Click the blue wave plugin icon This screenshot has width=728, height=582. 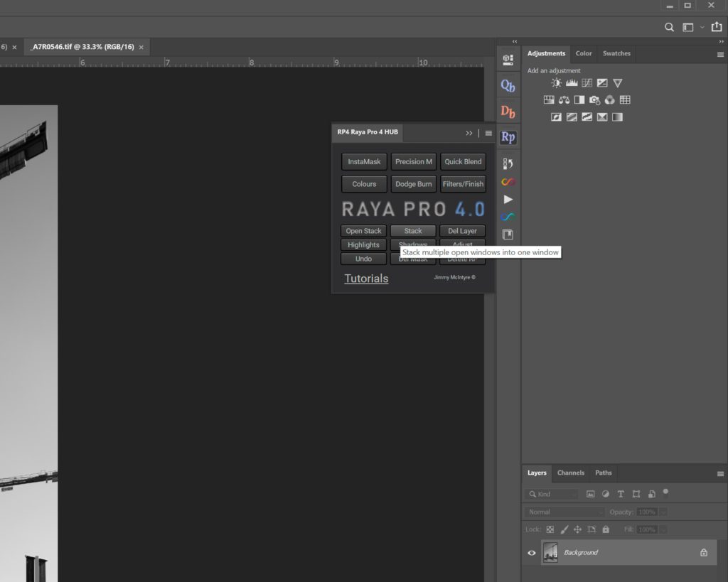point(508,217)
